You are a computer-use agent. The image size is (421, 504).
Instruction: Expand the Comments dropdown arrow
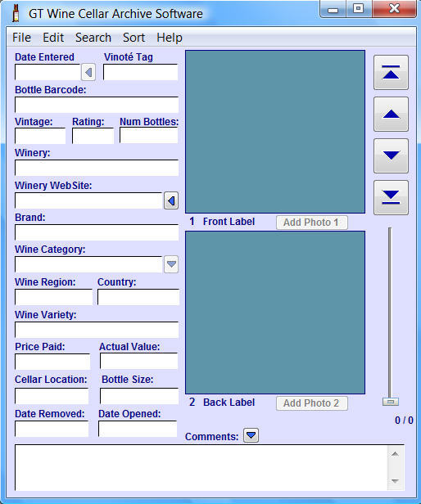pos(251,435)
